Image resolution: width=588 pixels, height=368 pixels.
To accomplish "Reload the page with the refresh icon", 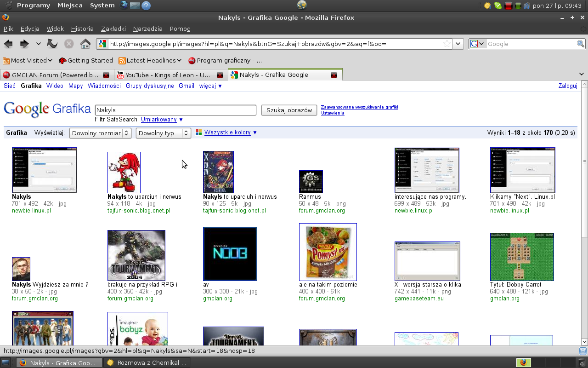I will (x=52, y=44).
